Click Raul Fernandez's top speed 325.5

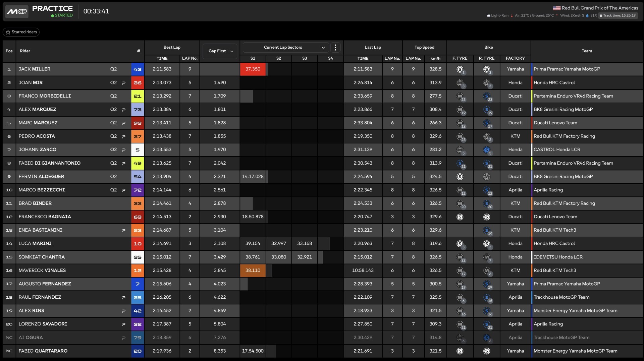click(435, 297)
